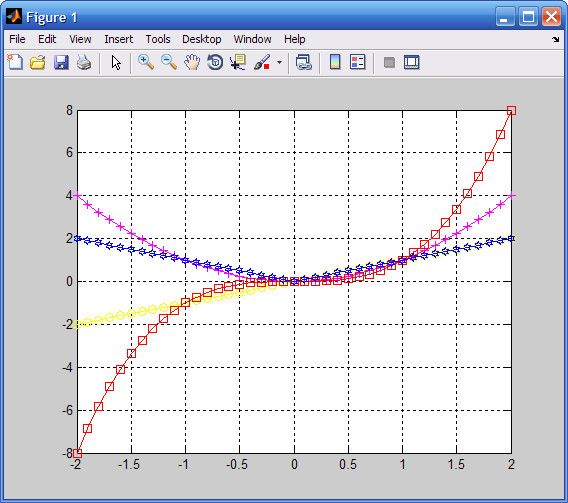Viewport: 568px width, 503px height.
Task: Show plot tools and dock figure
Action: pyautogui.click(x=412, y=62)
